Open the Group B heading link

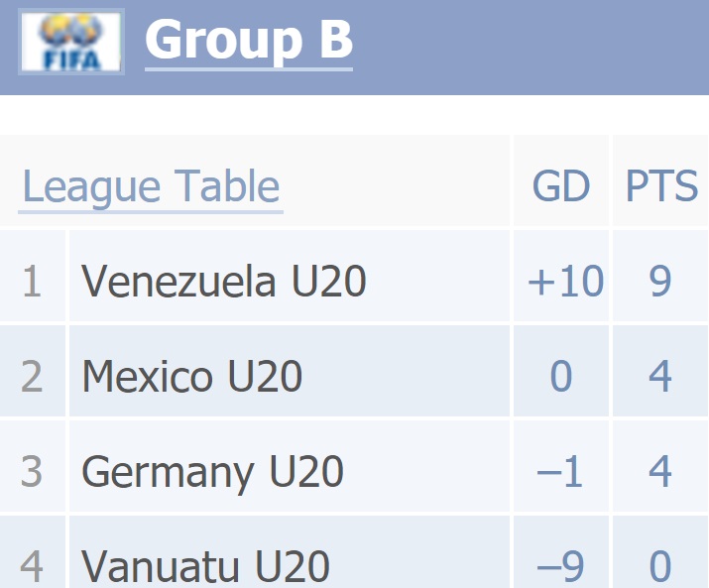(249, 41)
